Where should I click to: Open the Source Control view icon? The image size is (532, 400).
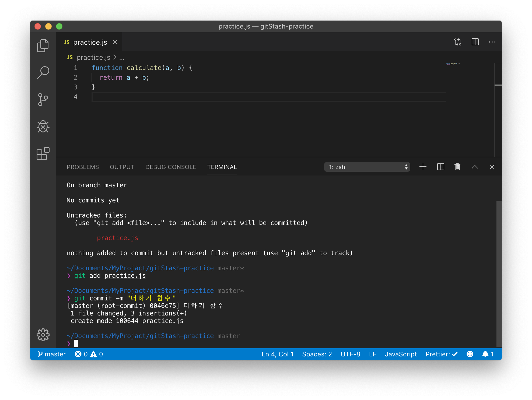pyautogui.click(x=43, y=100)
